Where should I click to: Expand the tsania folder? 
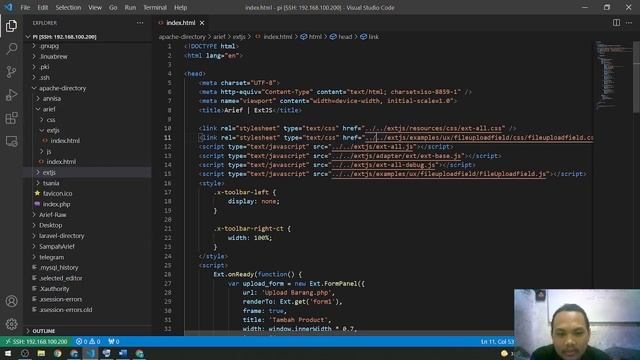coord(51,183)
